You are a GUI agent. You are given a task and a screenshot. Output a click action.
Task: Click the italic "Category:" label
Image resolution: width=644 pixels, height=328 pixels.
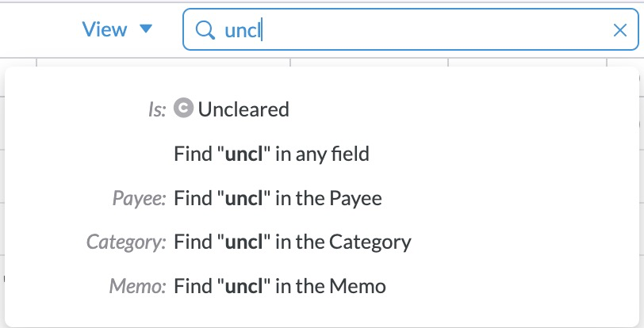tap(126, 242)
